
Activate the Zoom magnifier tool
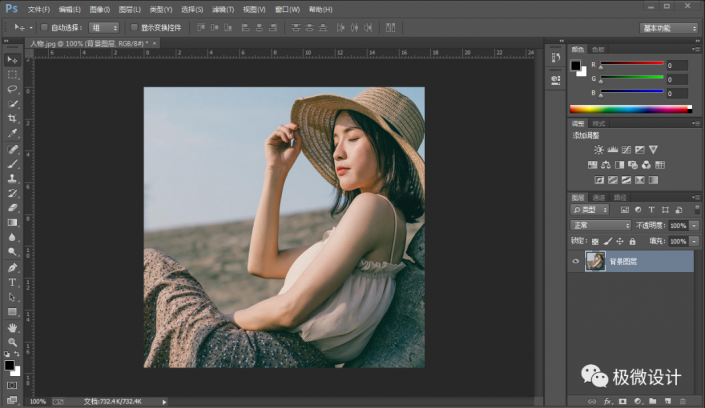pos(13,342)
